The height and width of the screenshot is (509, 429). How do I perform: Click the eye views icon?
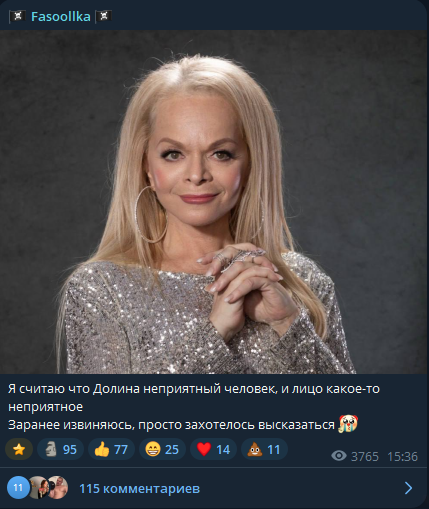(x=339, y=456)
